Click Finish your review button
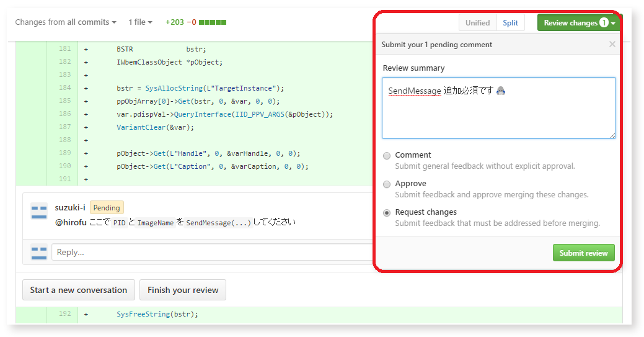 click(183, 290)
